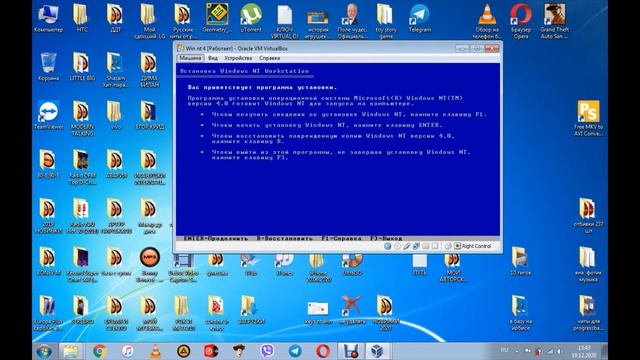Select the TeamViewer desktop shortcut

point(48,116)
